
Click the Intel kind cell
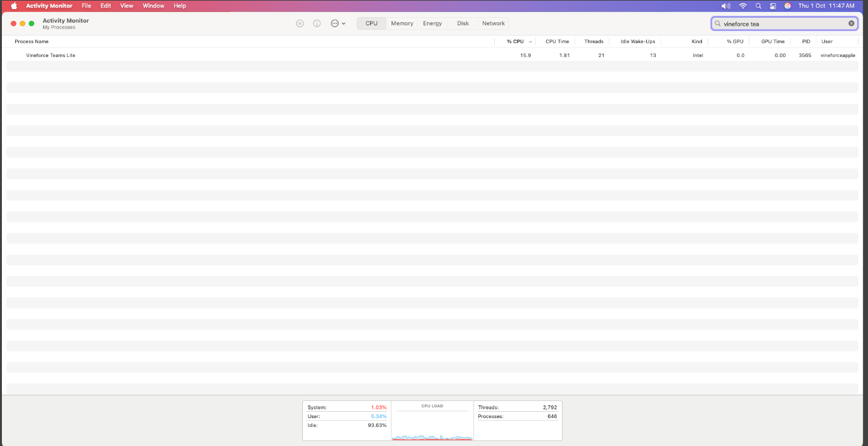698,55
